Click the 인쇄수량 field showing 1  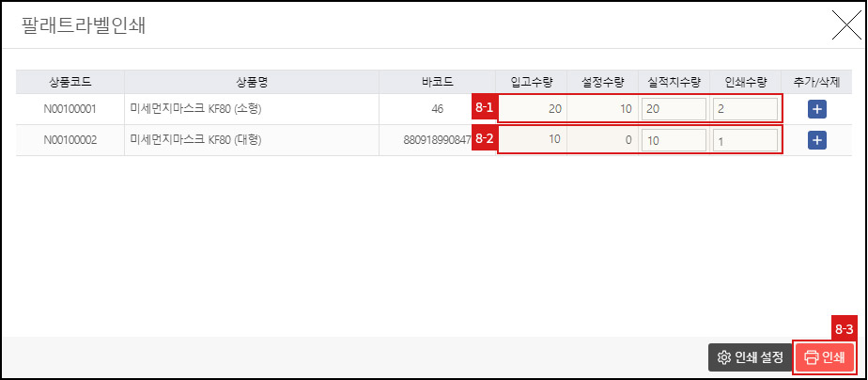[x=745, y=140]
